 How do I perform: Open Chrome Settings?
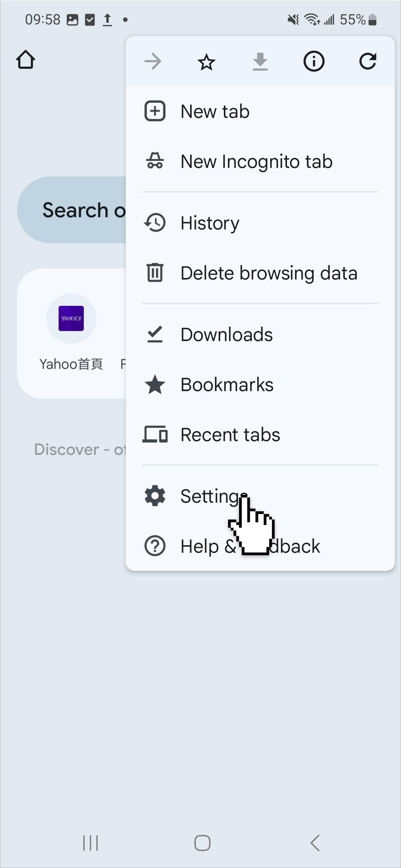click(x=260, y=496)
